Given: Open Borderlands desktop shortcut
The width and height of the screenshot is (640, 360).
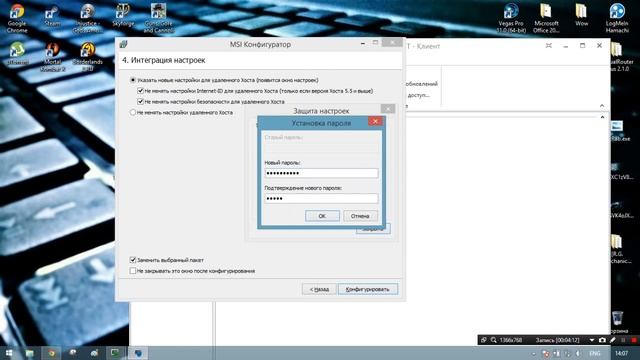Looking at the screenshot, I should [87, 57].
